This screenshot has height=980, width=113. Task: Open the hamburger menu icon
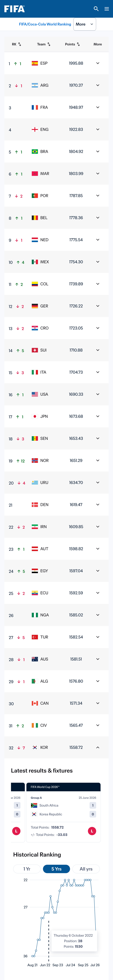coord(107,9)
